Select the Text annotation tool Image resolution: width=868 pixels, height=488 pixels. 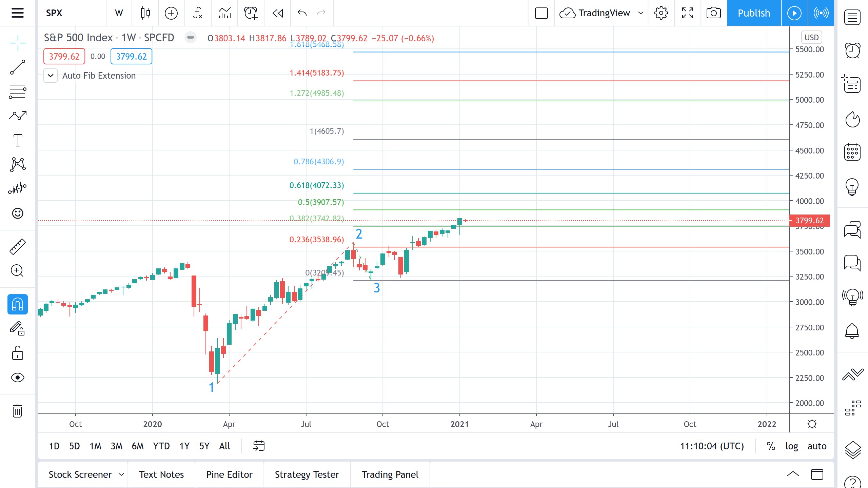point(18,140)
